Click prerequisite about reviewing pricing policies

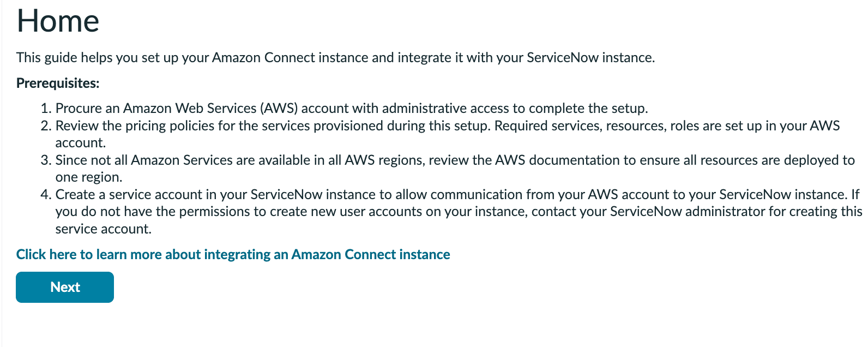448,134
